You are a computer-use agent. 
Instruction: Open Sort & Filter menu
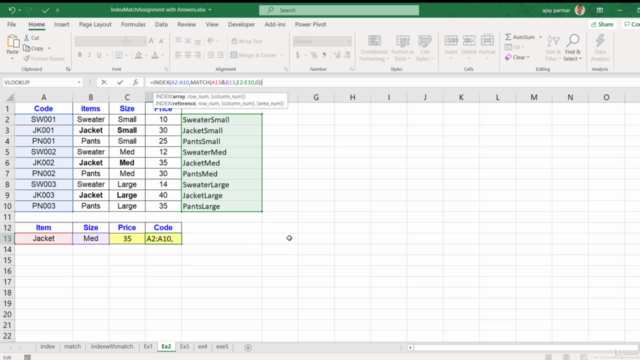coord(553,48)
